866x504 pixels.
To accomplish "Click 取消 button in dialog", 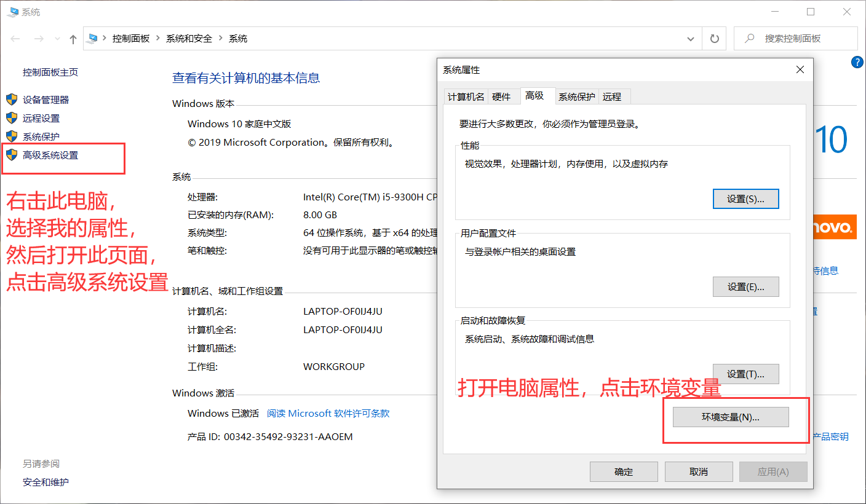I will 699,471.
